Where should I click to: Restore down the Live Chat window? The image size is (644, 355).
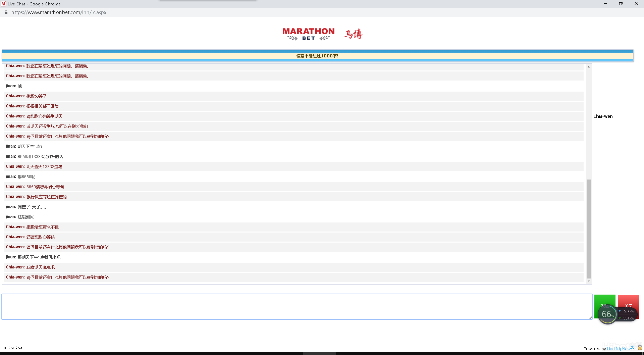(621, 4)
